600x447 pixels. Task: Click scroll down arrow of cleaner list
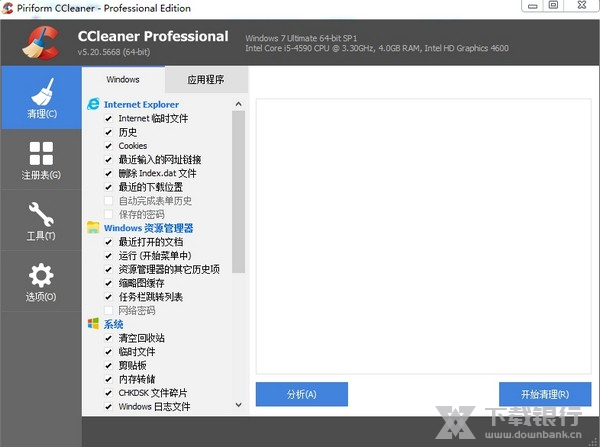coord(238,405)
